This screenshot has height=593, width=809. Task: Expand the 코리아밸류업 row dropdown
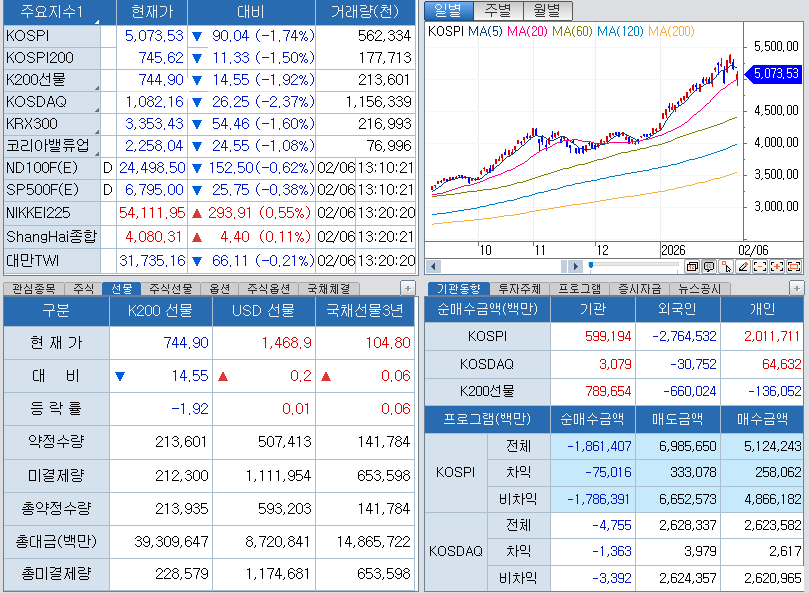(96, 152)
